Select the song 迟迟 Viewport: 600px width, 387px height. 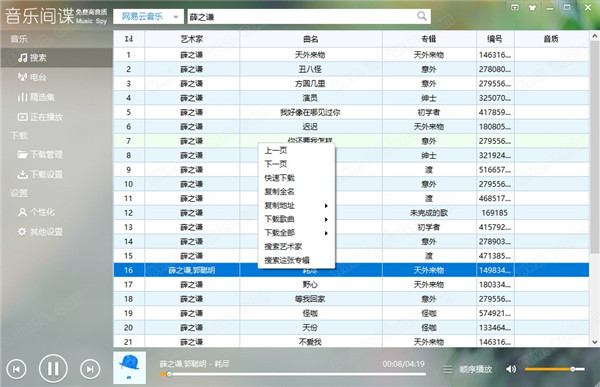click(310, 127)
